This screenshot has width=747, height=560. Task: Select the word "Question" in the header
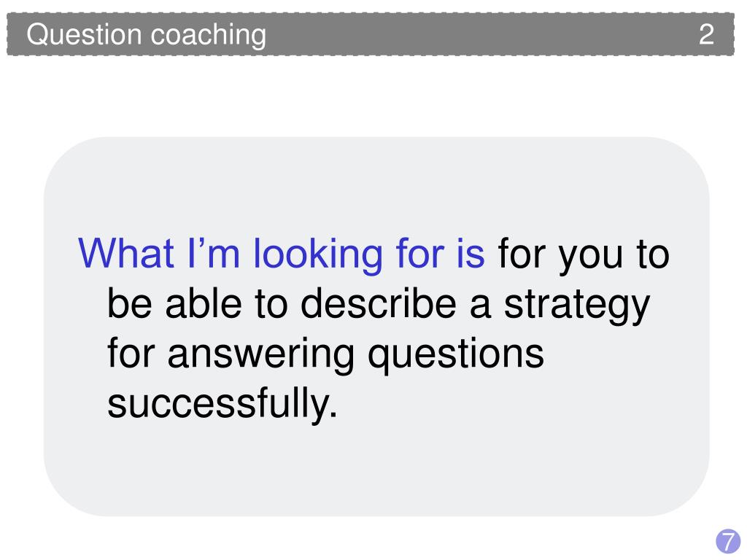(85, 35)
